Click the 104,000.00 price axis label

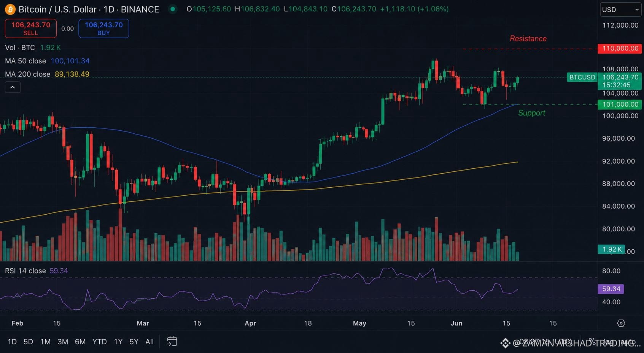point(620,93)
